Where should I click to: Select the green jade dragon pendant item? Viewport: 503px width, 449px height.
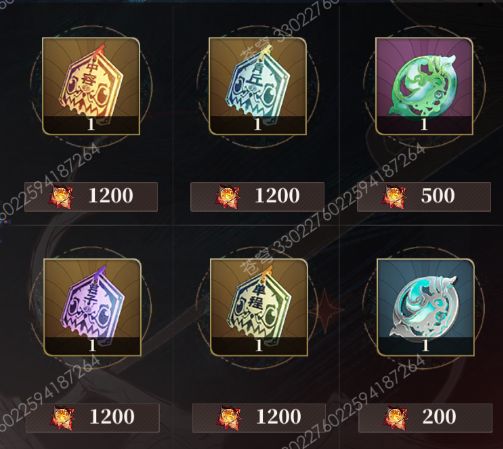pos(424,86)
